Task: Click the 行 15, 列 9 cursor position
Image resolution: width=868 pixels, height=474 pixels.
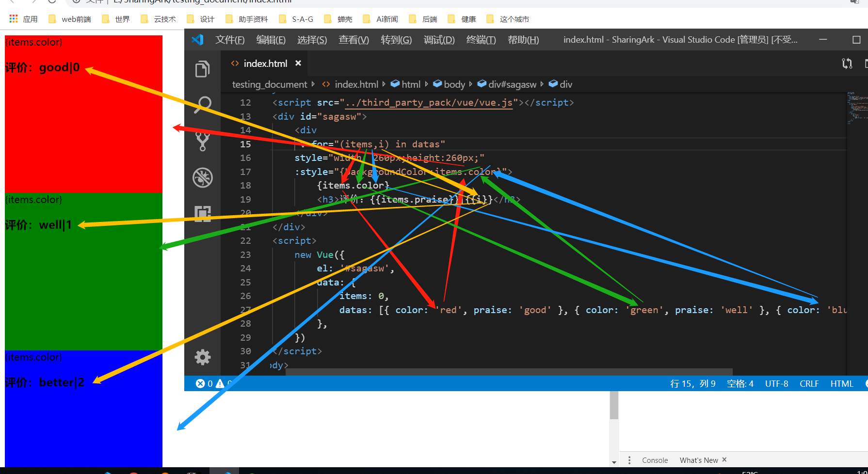Action: click(692, 383)
